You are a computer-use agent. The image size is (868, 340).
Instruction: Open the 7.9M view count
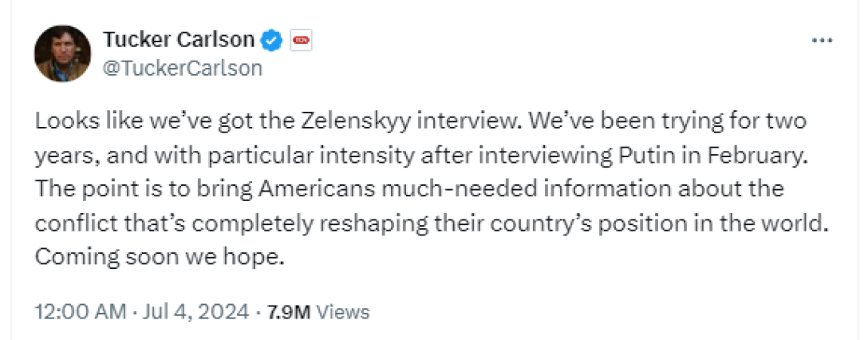click(289, 311)
